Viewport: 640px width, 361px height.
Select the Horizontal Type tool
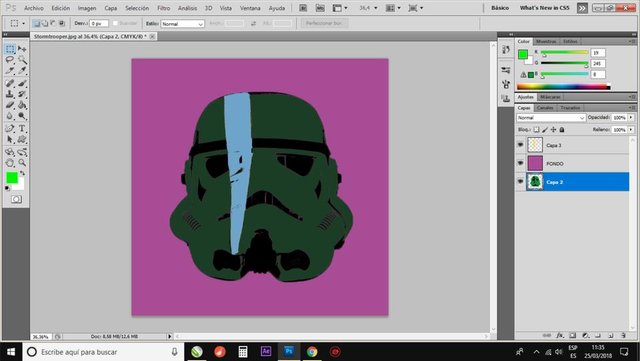(x=22, y=129)
